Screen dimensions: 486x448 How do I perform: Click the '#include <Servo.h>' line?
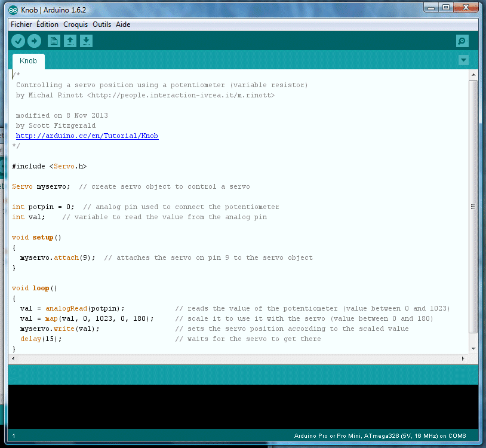(50, 166)
